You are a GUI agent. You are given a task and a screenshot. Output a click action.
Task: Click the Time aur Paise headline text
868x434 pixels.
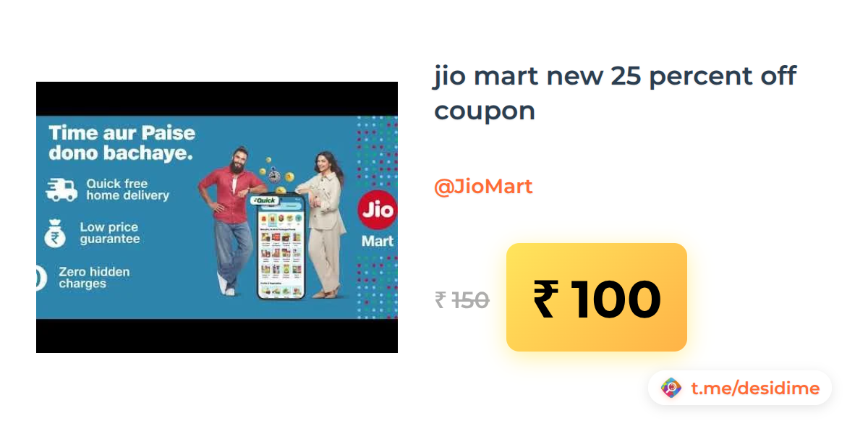point(122,143)
